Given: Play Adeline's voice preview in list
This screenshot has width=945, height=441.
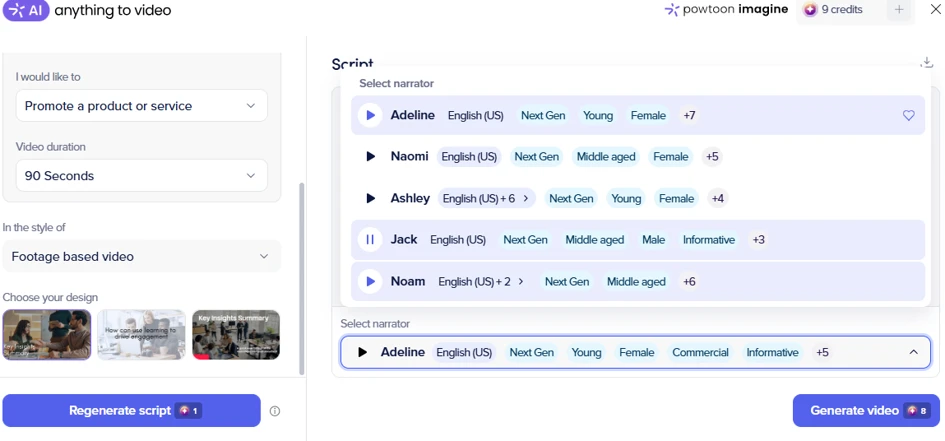Looking at the screenshot, I should [x=370, y=115].
